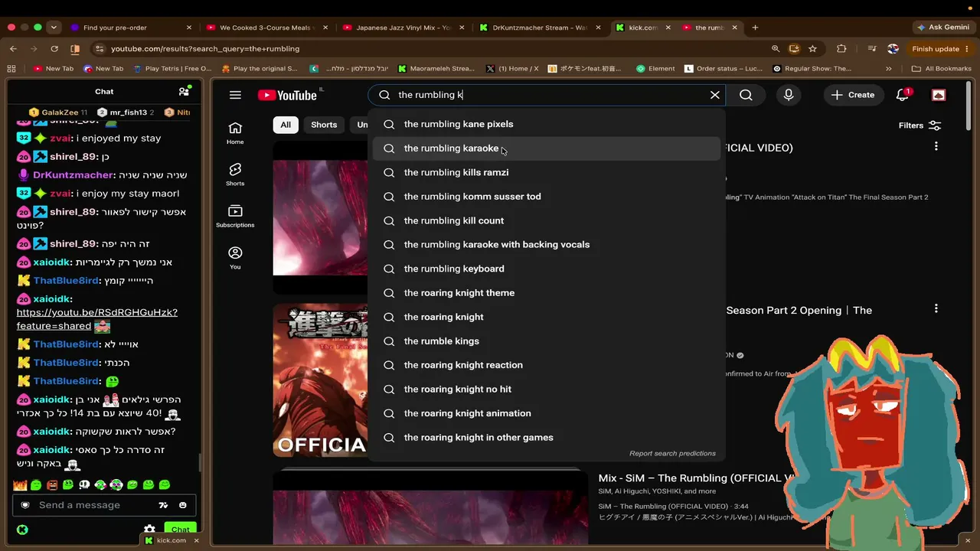980x551 pixels.
Task: Click the Ask Gemini button
Action: [943, 28]
